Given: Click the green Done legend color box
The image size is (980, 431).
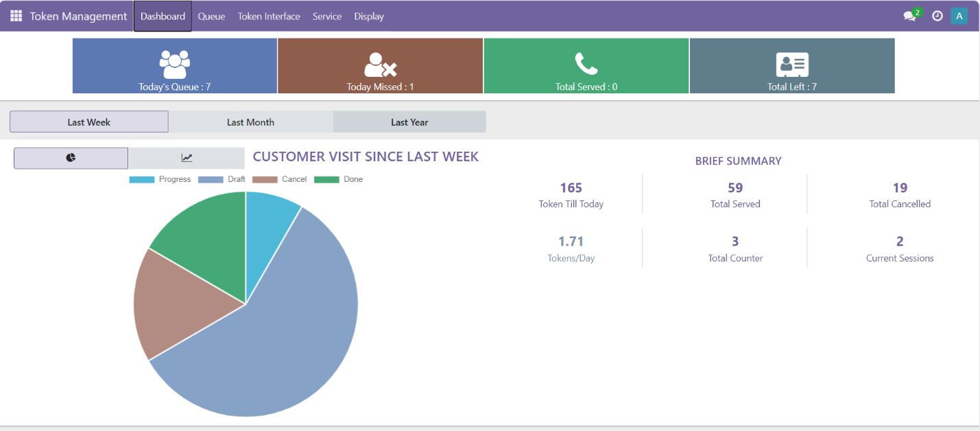Looking at the screenshot, I should coord(326,180).
